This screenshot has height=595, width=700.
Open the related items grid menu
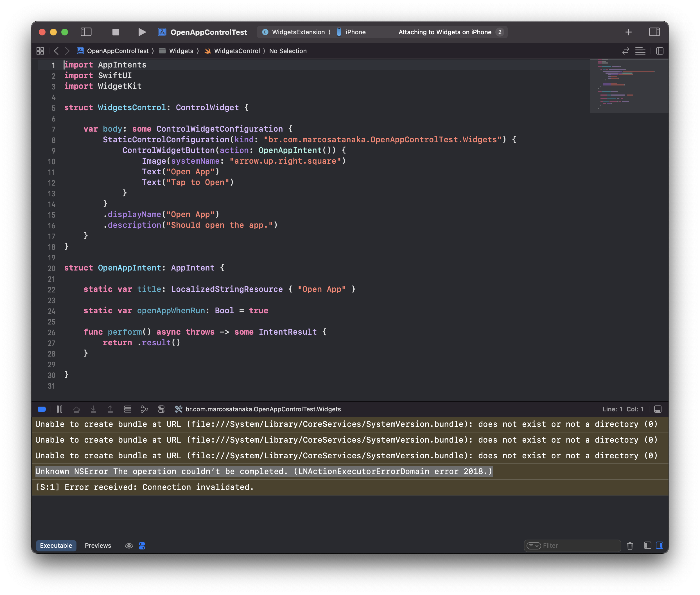tap(40, 51)
